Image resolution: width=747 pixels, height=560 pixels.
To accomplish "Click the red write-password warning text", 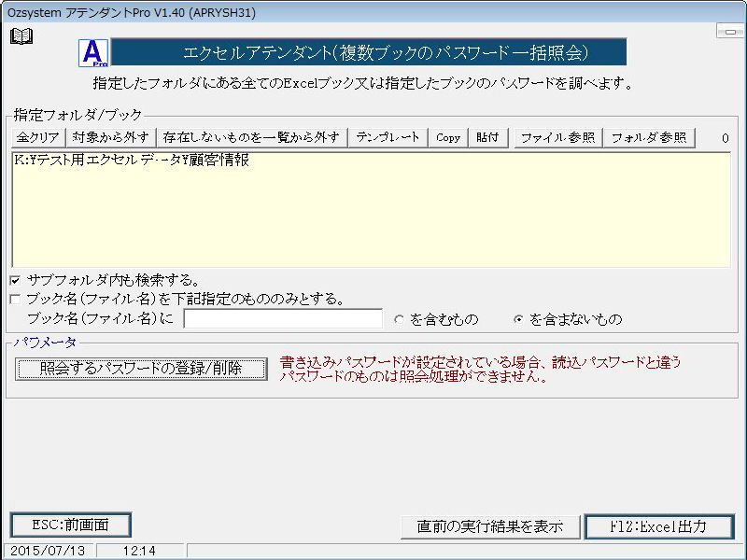I will click(480, 370).
